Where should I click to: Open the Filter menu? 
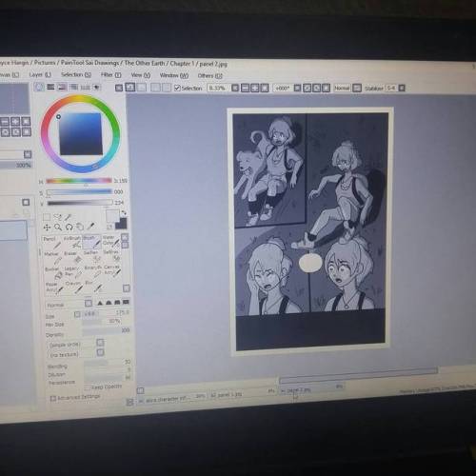(x=110, y=75)
